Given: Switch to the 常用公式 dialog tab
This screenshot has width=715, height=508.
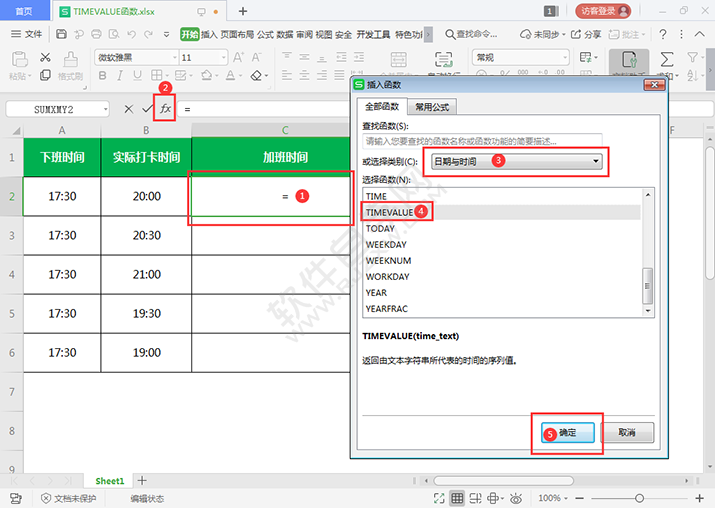Looking at the screenshot, I should tap(431, 107).
